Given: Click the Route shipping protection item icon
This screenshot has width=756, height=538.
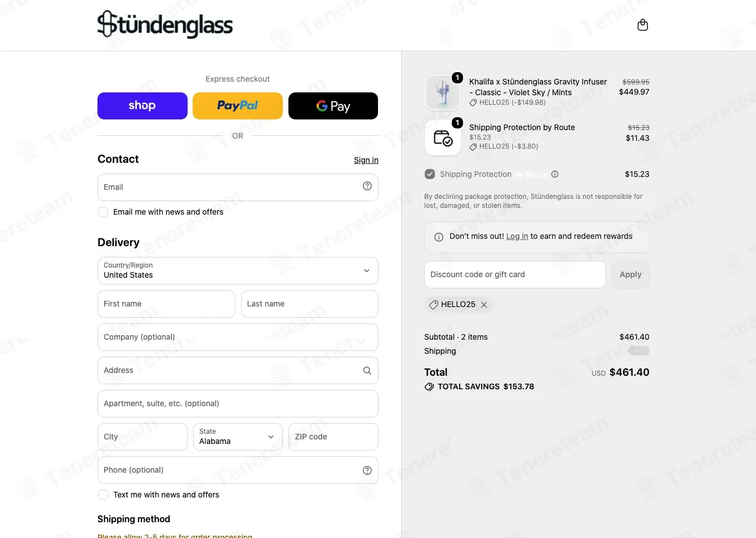Looking at the screenshot, I should click(443, 137).
